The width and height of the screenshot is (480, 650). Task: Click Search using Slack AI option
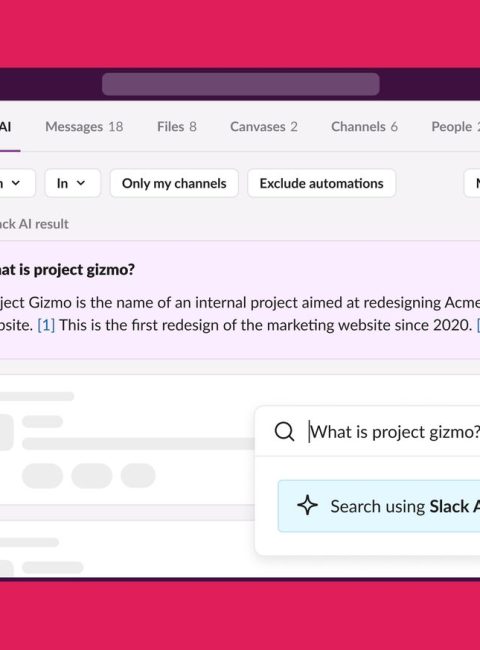pos(379,506)
